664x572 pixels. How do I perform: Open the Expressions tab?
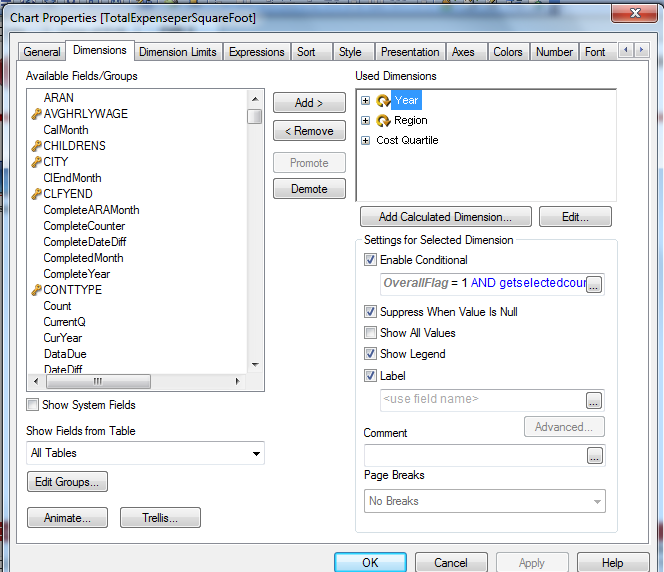coord(257,52)
